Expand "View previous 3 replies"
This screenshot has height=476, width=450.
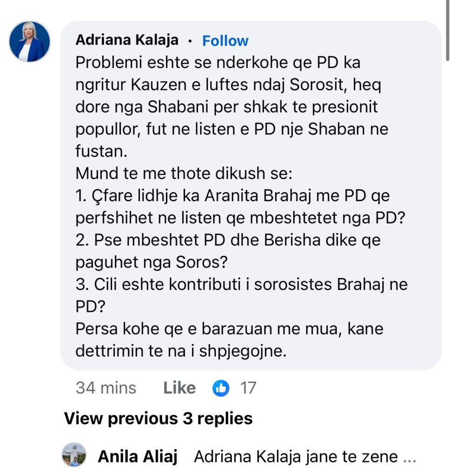coord(158,418)
